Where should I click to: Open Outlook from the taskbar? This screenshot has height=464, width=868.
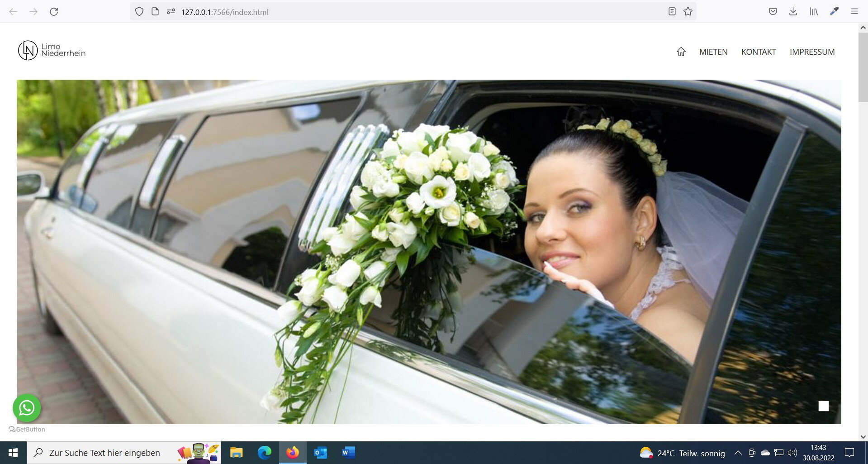(321, 453)
